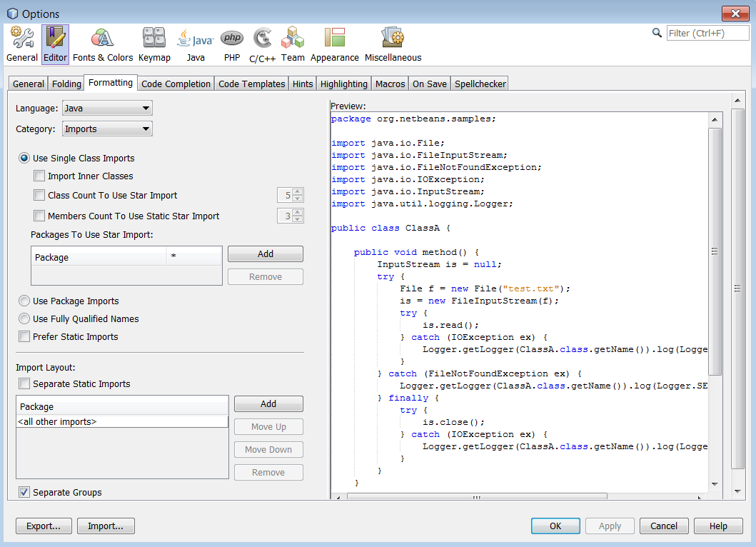Uncheck the Separate Groups checkbox
756x547 pixels.
(x=24, y=492)
